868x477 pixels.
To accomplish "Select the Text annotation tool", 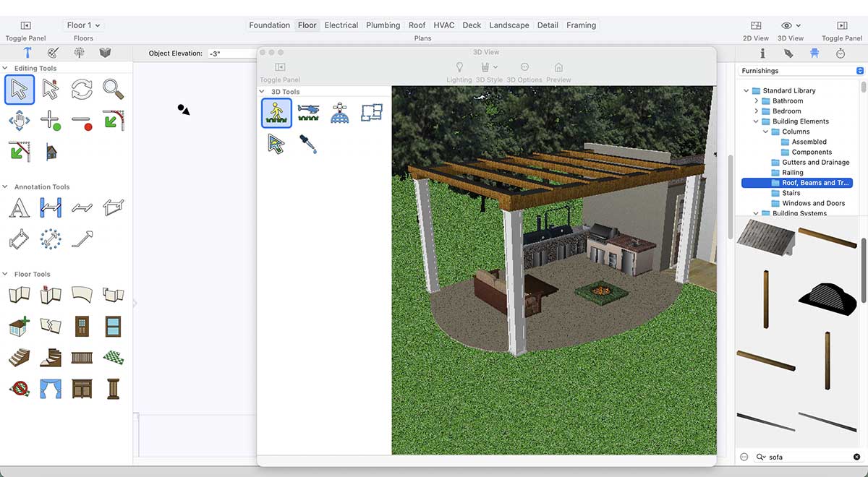I will tap(20, 208).
